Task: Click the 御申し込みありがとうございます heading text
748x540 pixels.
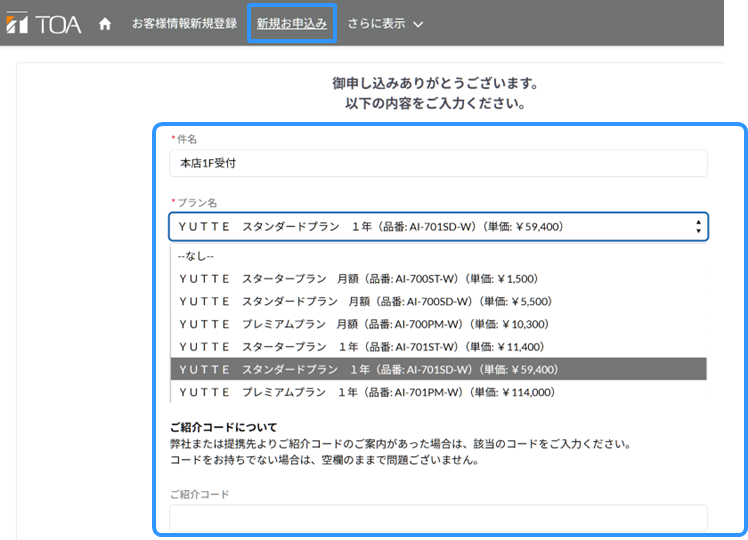Action: (x=435, y=83)
